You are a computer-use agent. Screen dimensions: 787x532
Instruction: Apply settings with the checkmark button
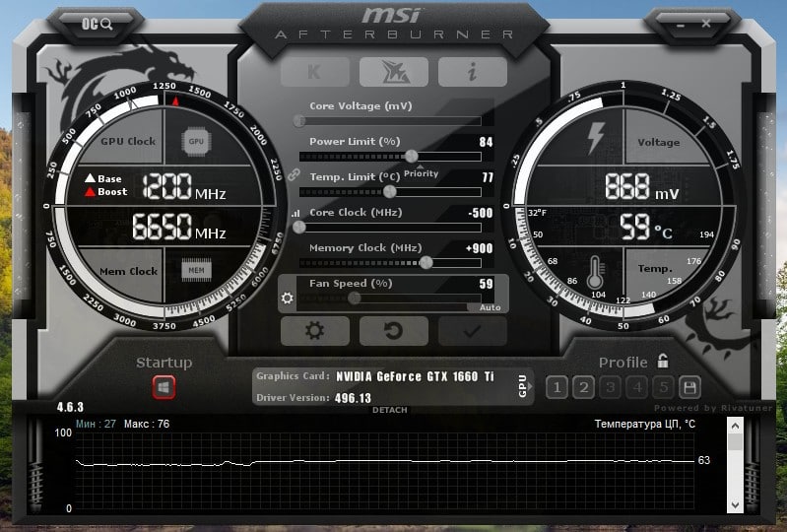click(473, 331)
